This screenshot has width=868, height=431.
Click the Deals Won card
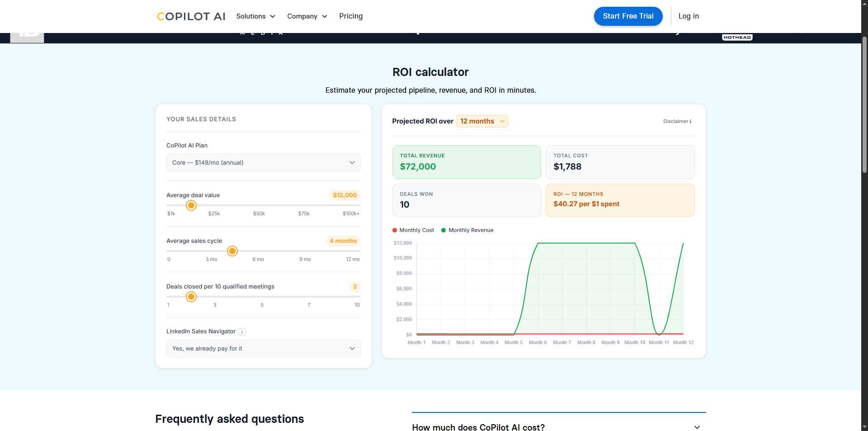(x=467, y=200)
